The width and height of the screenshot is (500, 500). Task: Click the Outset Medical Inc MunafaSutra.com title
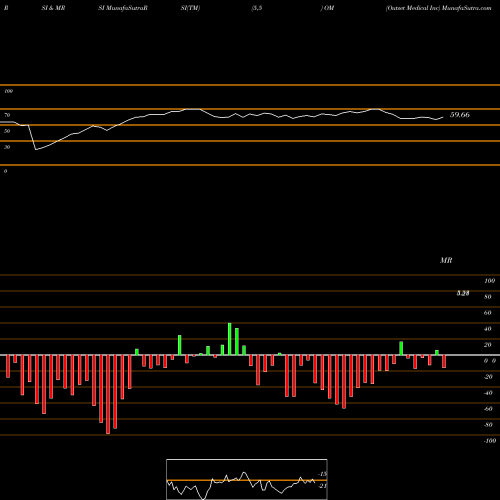coord(438,8)
